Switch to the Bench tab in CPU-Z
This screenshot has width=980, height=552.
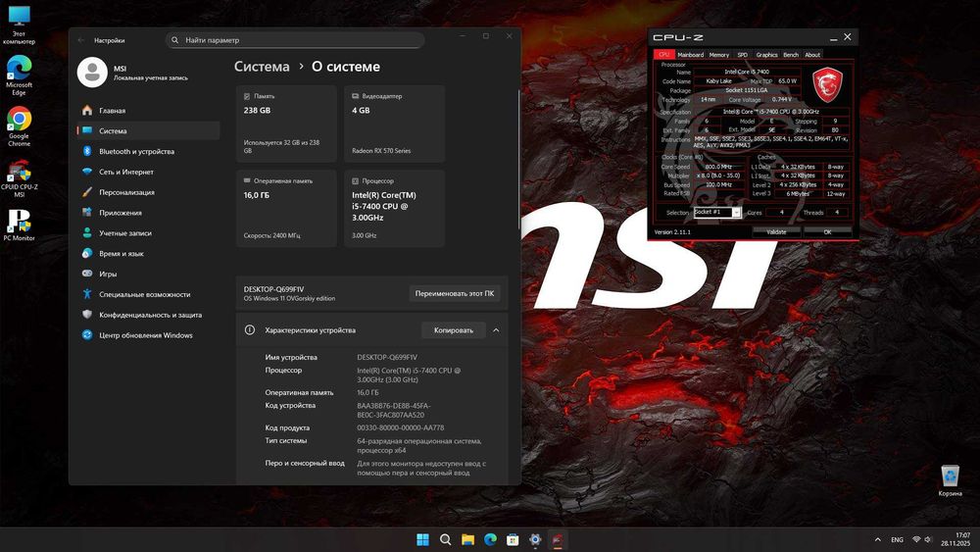point(791,55)
